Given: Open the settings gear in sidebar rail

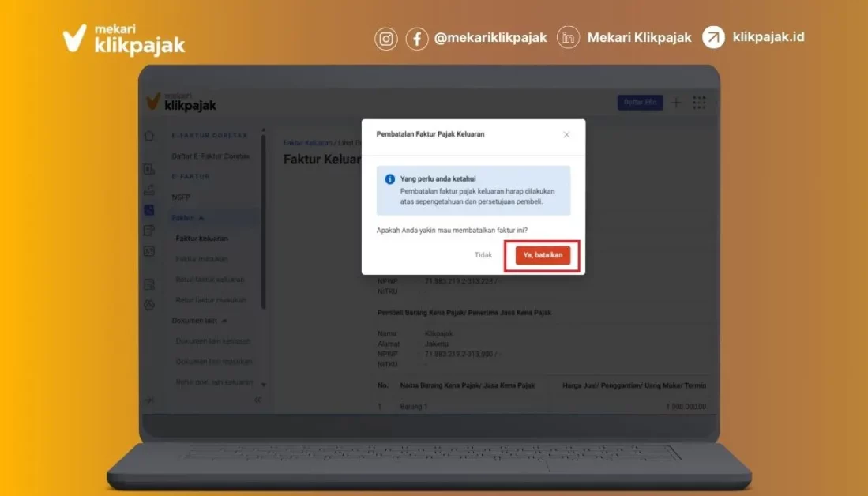Looking at the screenshot, I should (149, 305).
